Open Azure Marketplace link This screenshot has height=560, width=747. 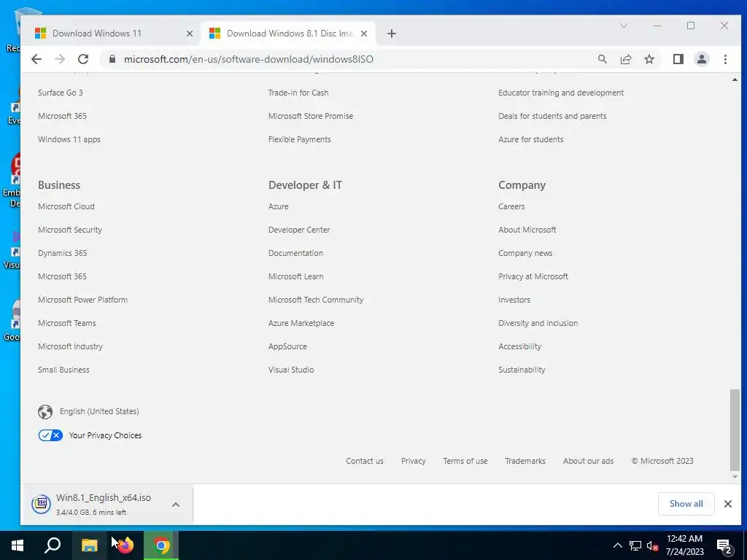pyautogui.click(x=301, y=323)
